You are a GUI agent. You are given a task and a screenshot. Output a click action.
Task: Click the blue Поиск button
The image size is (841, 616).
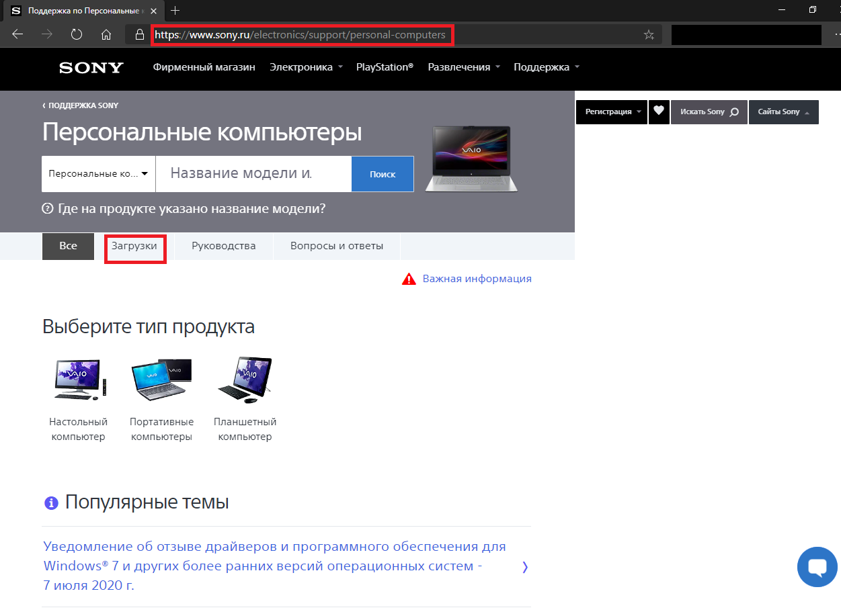click(x=383, y=174)
